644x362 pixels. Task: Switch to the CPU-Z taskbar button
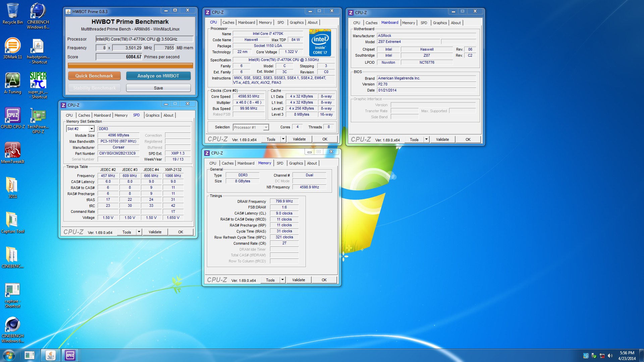[x=70, y=355]
